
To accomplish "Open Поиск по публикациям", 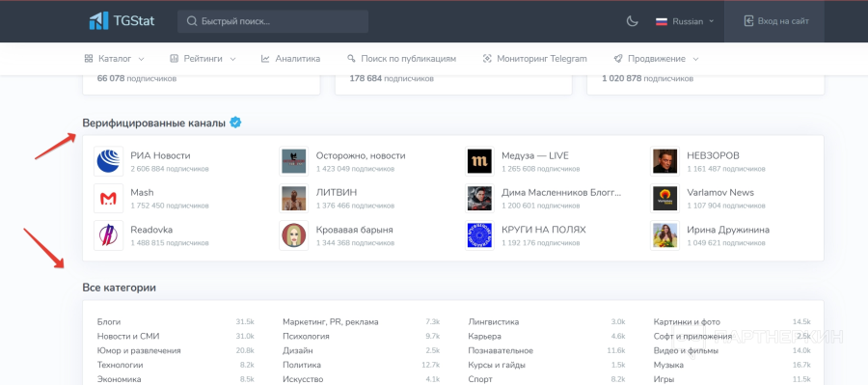I will (401, 58).
